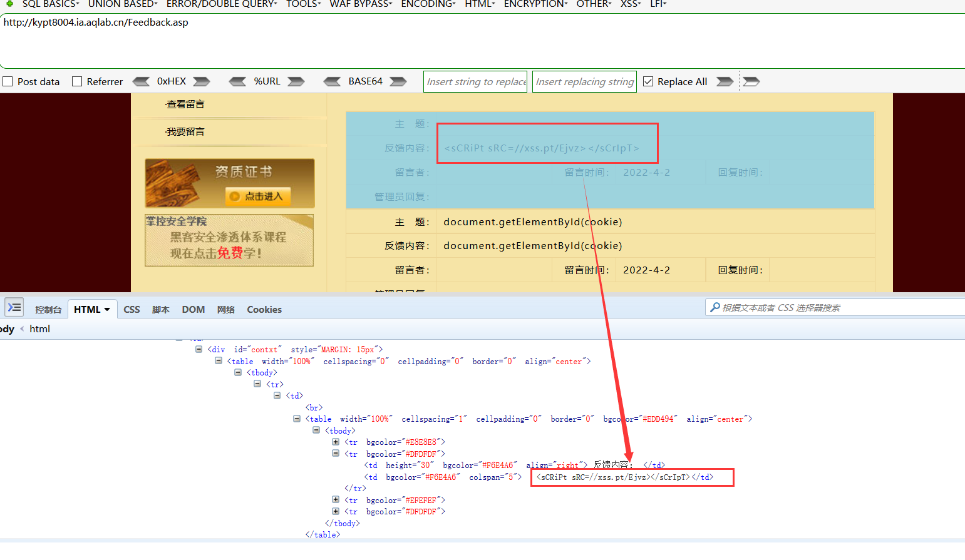Click the 点击进入 button on 资质证书 banner
Viewport: 965px width, 560px height.
pyautogui.click(x=257, y=196)
